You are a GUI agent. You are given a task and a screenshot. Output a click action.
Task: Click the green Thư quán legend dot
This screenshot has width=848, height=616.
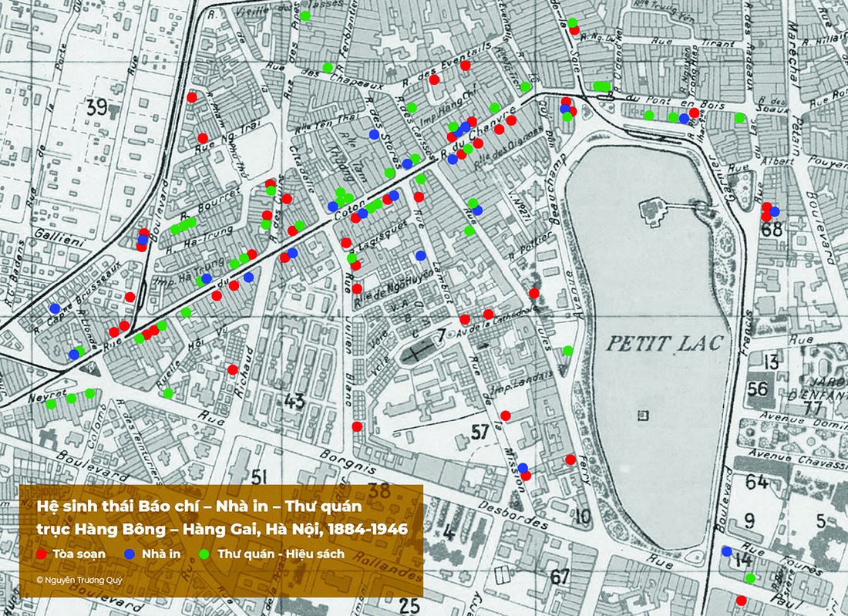coord(204,554)
